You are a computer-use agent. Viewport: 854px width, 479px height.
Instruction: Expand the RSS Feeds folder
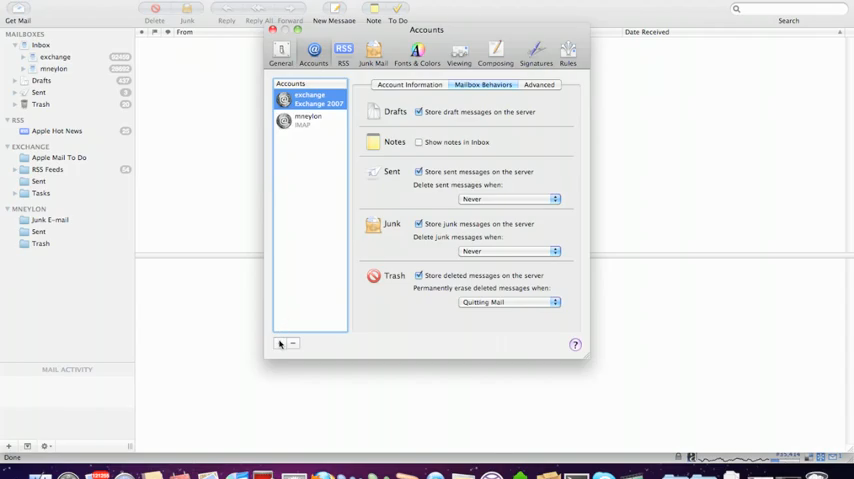pos(15,169)
